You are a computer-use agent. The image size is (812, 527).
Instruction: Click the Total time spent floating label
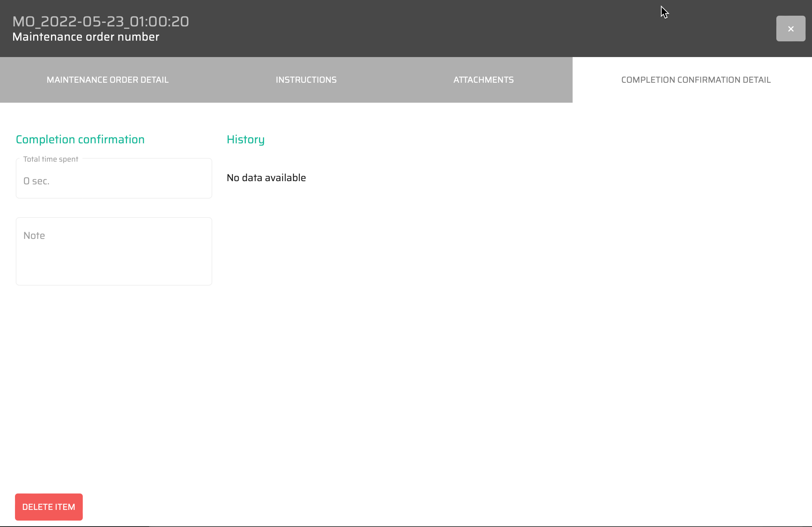coord(51,159)
